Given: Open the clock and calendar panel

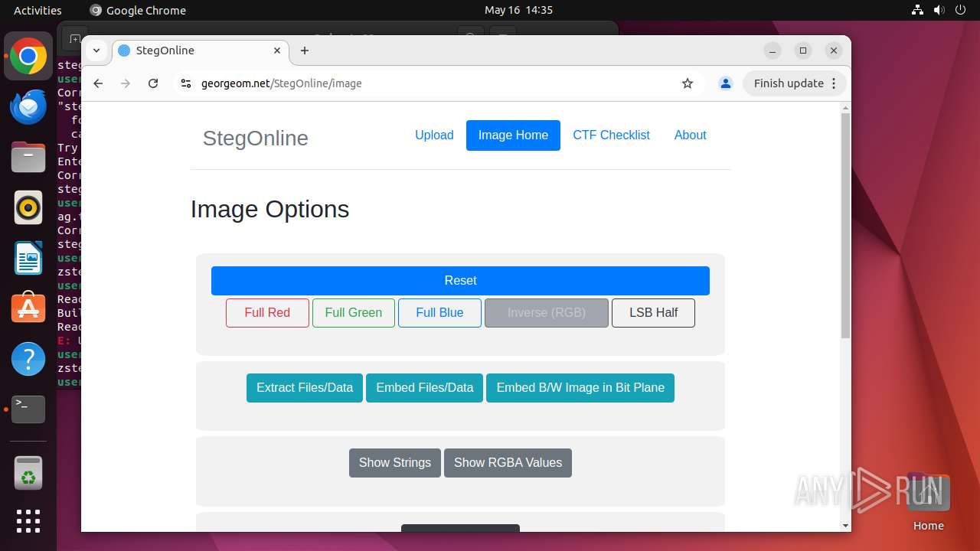Looking at the screenshot, I should pyautogui.click(x=518, y=10).
